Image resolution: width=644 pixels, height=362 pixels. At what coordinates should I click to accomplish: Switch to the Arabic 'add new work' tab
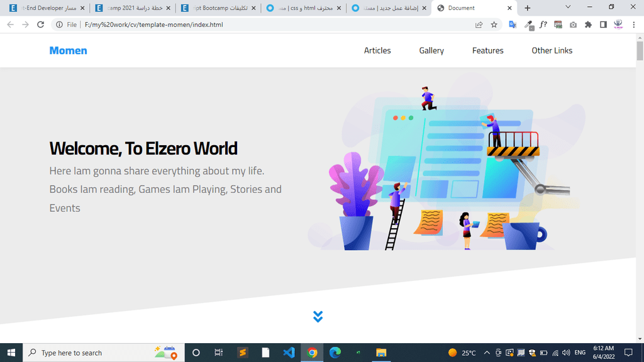point(389,8)
